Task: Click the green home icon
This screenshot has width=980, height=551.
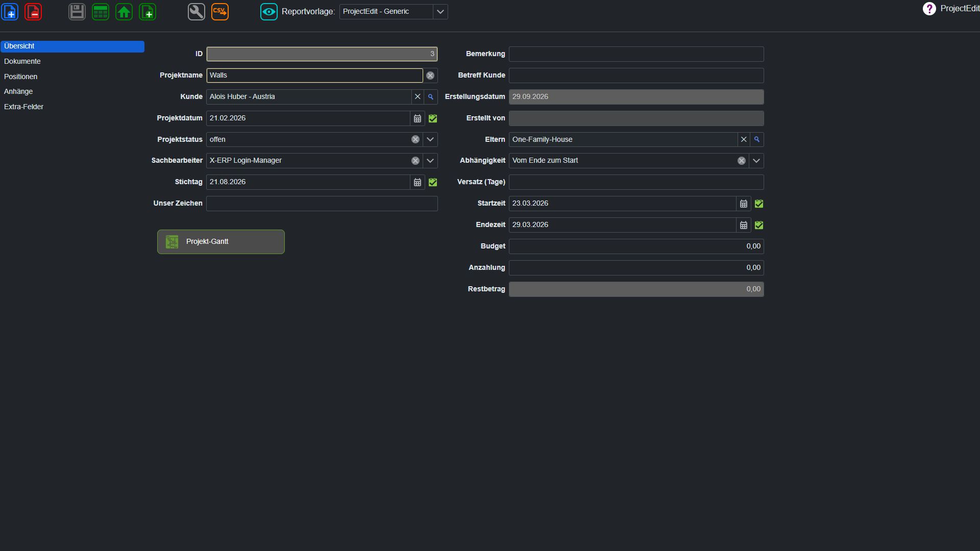Action: [x=124, y=11]
